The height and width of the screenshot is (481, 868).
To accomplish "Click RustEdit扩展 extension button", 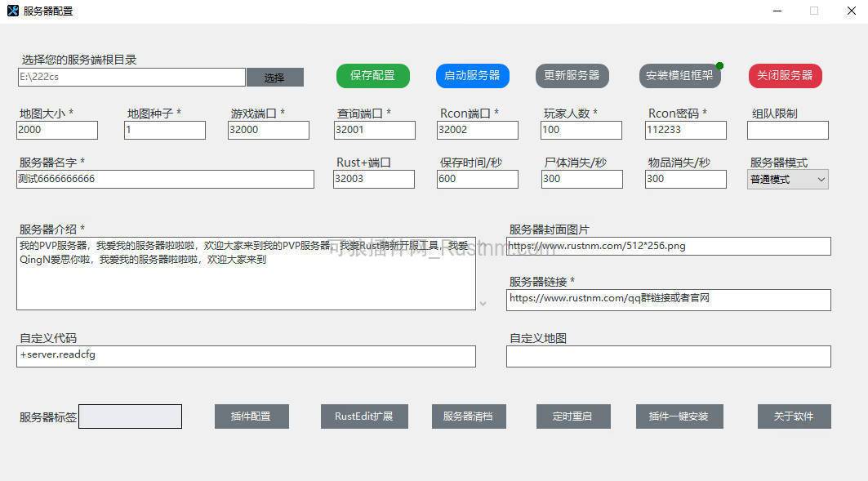I will tap(364, 416).
